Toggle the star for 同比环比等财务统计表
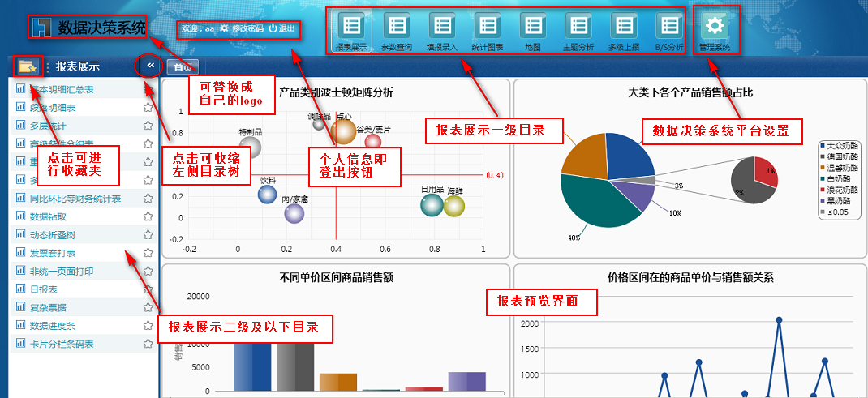The height and width of the screenshot is (398, 868). [148, 198]
